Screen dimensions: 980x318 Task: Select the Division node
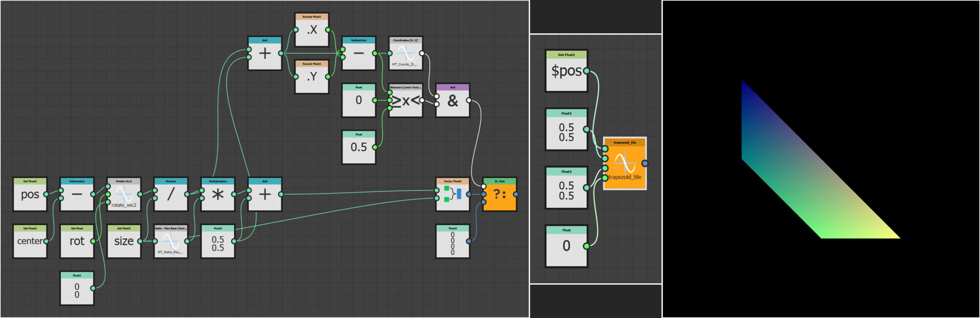[171, 194]
